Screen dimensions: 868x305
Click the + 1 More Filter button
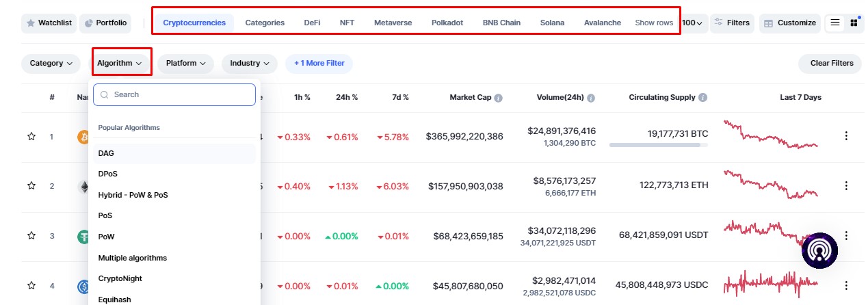319,64
